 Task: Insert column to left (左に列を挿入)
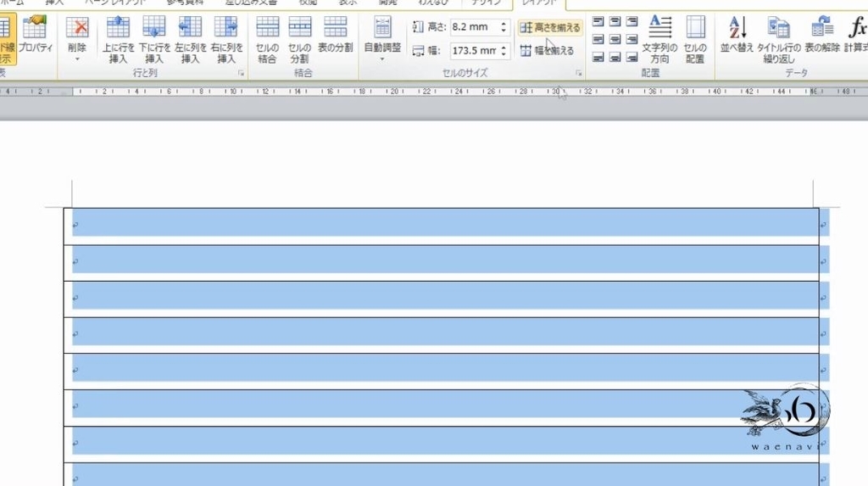pos(190,39)
